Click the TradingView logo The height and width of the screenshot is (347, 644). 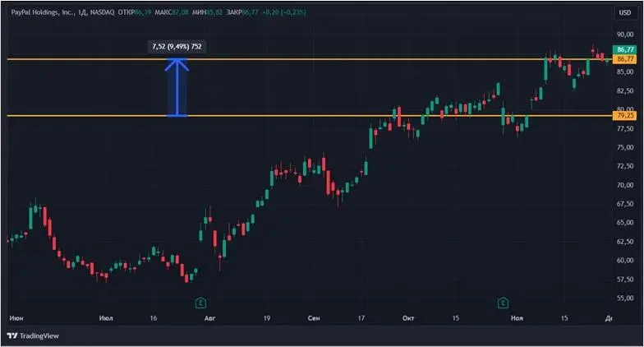34,335
